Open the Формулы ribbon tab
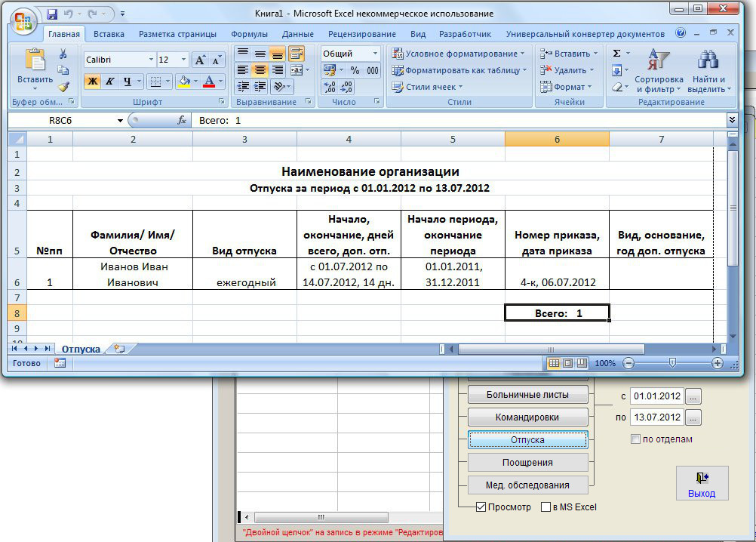756x542 pixels. tap(250, 34)
